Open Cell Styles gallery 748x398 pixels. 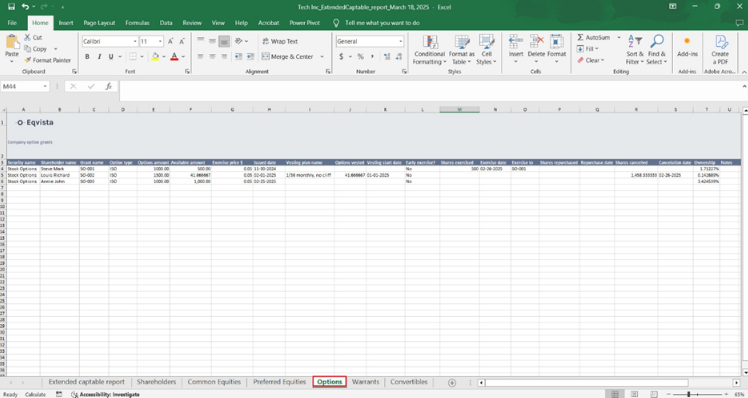click(x=487, y=50)
